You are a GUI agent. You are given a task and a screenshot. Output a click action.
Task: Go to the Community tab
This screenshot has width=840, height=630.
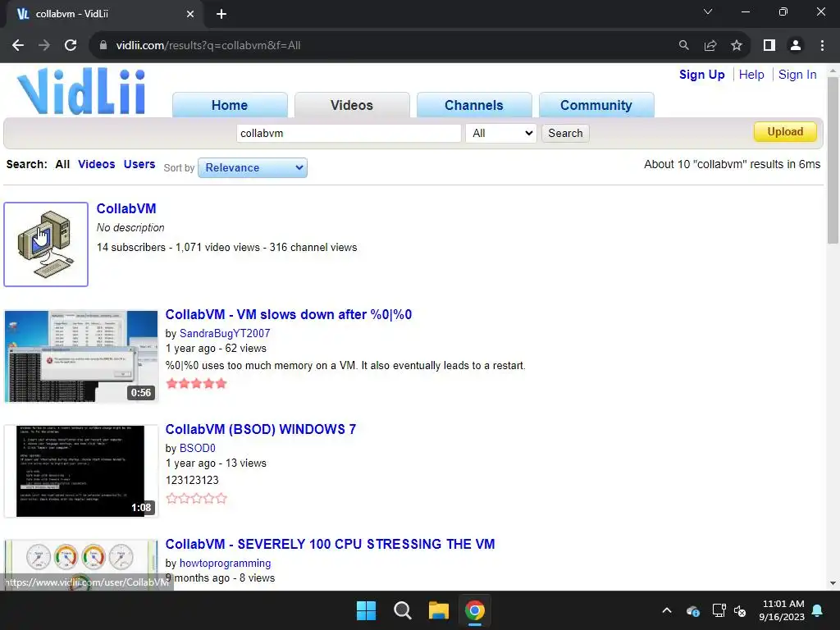tap(596, 105)
